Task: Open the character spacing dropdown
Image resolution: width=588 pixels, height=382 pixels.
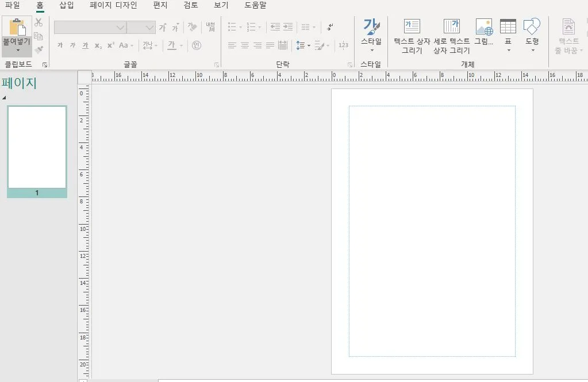Action: coord(150,45)
